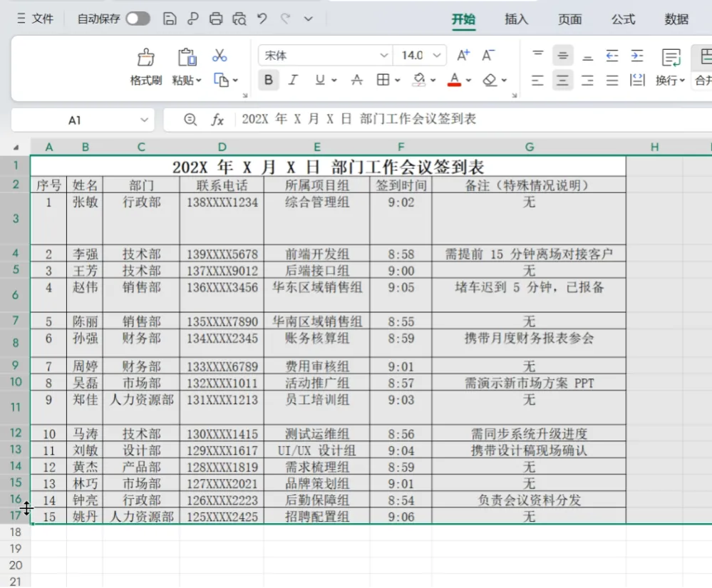This screenshot has width=712, height=588.
Task: Click the clear eraser icon
Action: [490, 81]
